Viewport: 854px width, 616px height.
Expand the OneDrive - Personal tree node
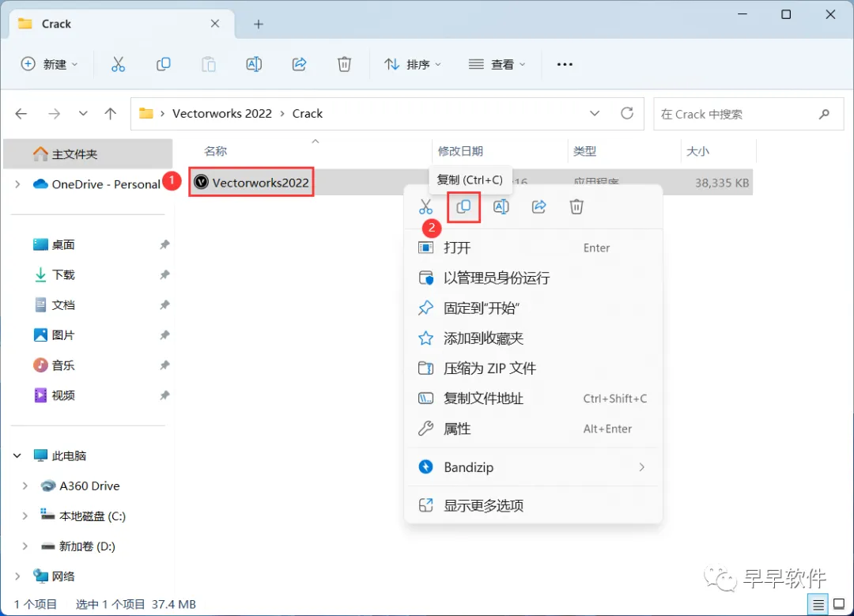coord(17,184)
